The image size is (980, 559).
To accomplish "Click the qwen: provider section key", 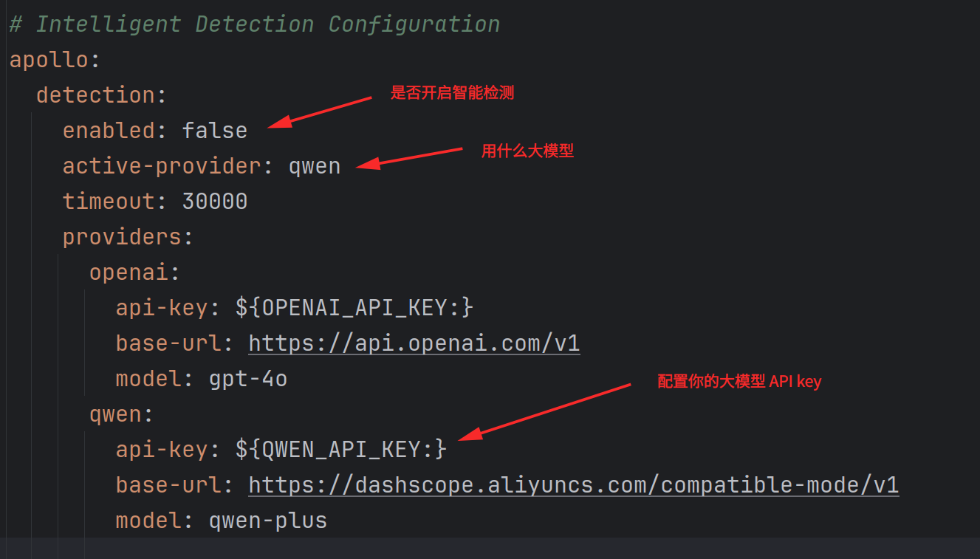I will [115, 414].
